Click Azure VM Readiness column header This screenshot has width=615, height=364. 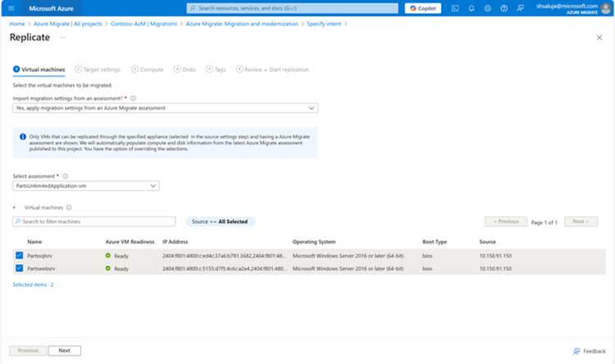click(x=130, y=242)
